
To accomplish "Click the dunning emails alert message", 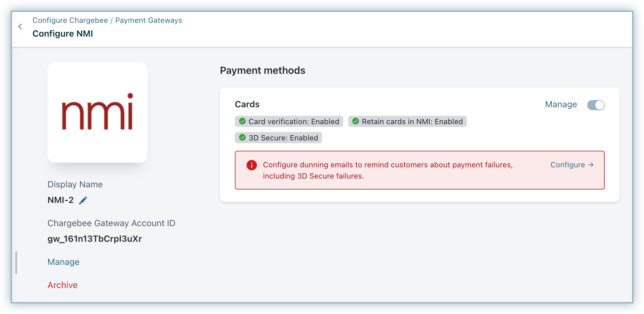I will pyautogui.click(x=388, y=170).
